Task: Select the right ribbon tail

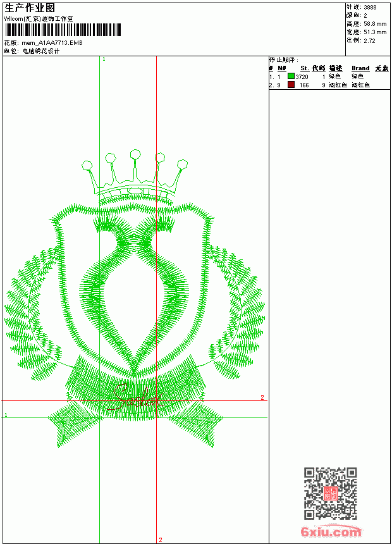Action: (195, 424)
